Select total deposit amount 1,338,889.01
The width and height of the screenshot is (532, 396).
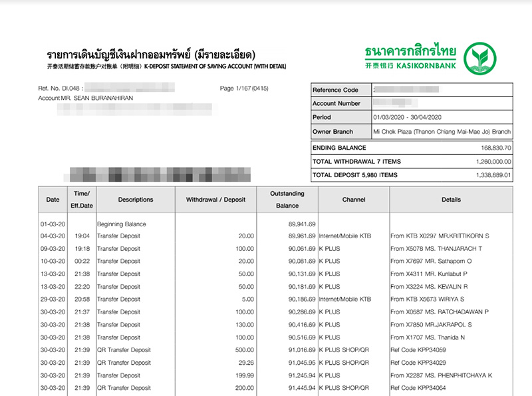coord(493,175)
